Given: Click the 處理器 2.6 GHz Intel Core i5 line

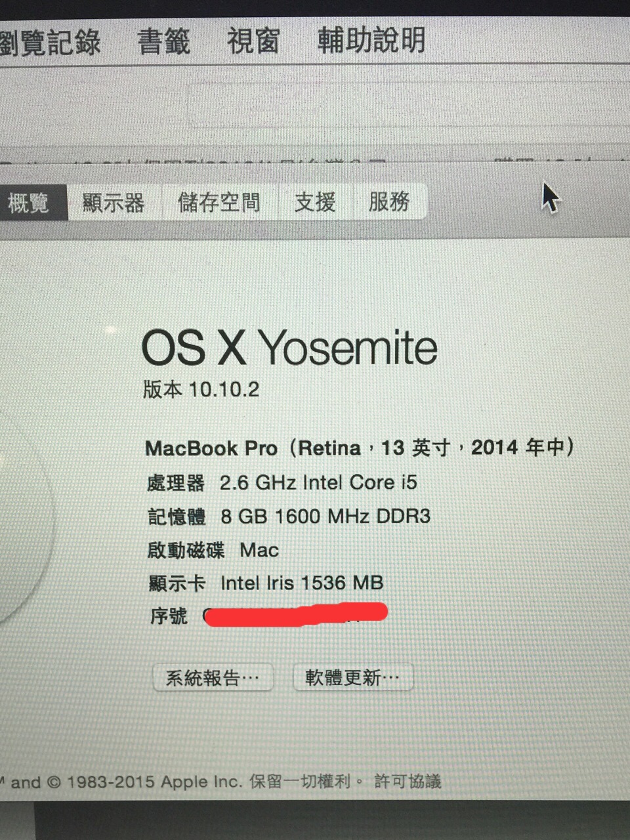Looking at the screenshot, I should click(x=282, y=483).
